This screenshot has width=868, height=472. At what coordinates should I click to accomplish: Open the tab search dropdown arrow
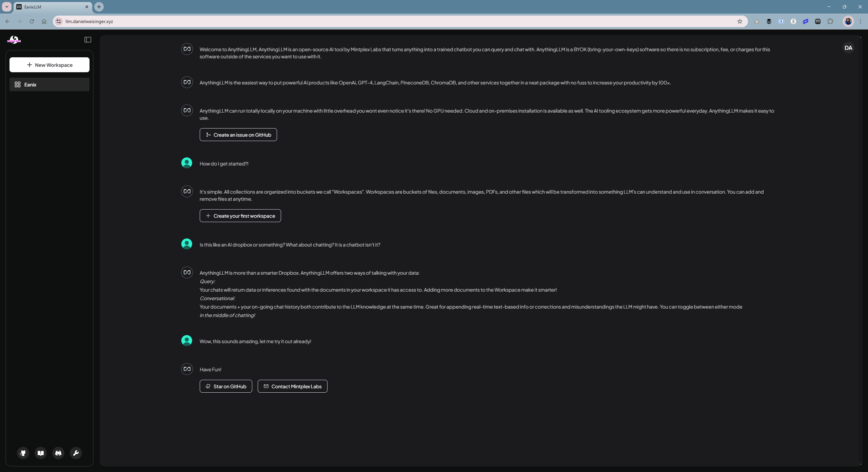6,7
